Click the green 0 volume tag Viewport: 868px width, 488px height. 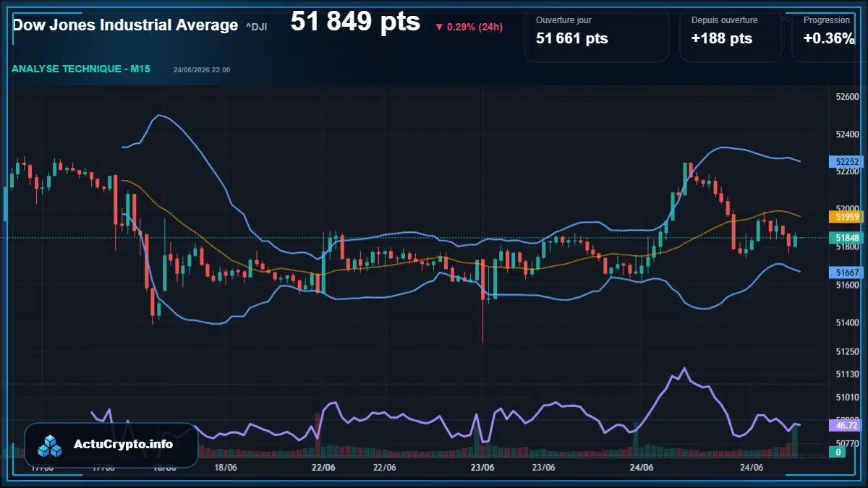coord(838,452)
